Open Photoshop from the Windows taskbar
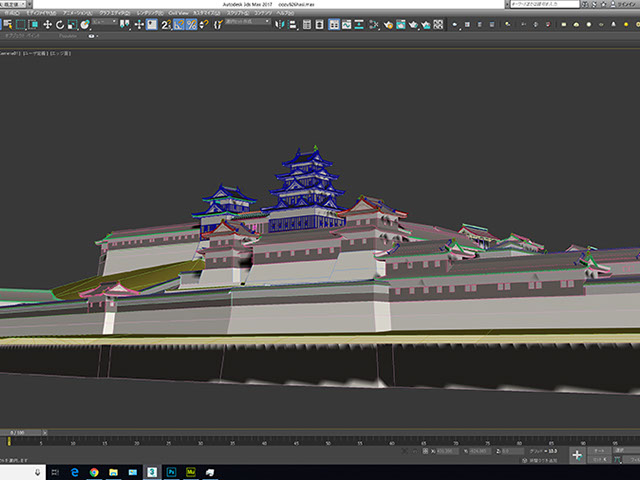The width and height of the screenshot is (640, 480). [x=172, y=471]
